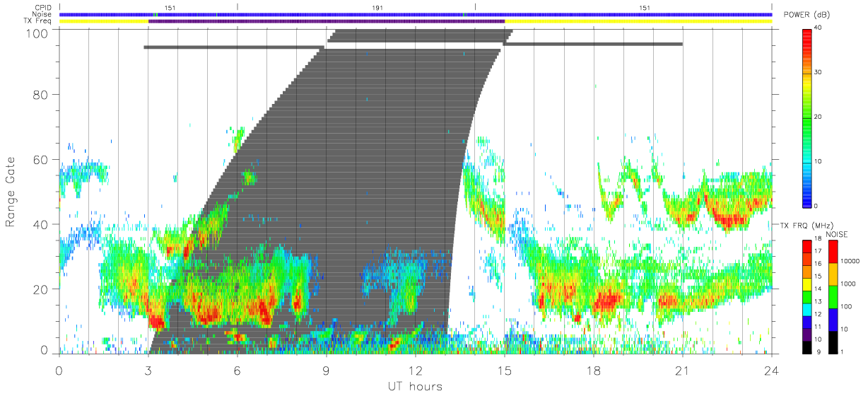
Task: Select the 10 label on POWER color bar
Action: point(818,161)
